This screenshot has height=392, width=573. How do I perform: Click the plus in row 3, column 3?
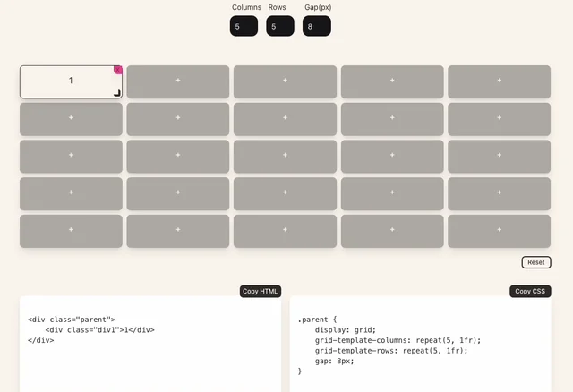[285, 157]
